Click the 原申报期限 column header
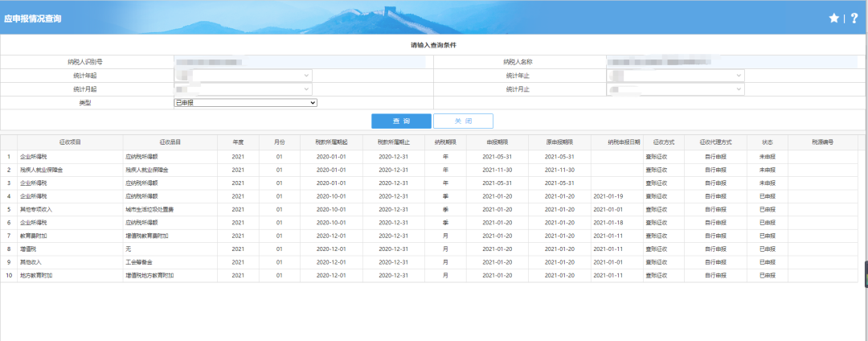This screenshot has width=868, height=341. click(x=559, y=142)
